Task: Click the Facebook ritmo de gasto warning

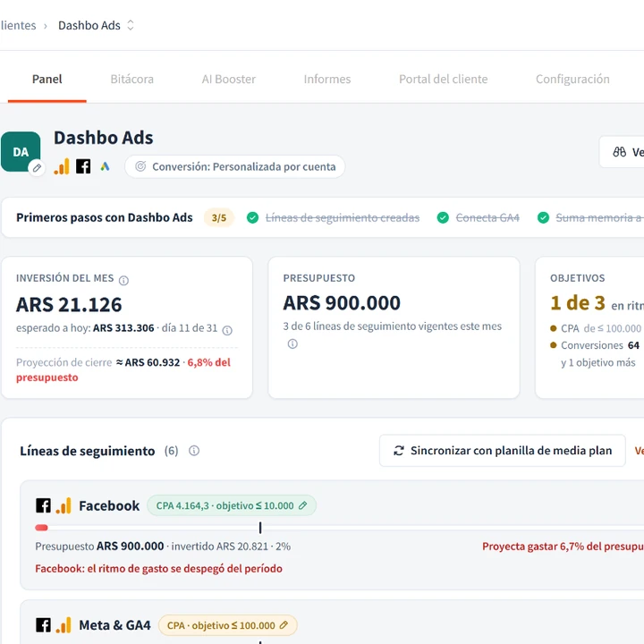Action: (158, 569)
